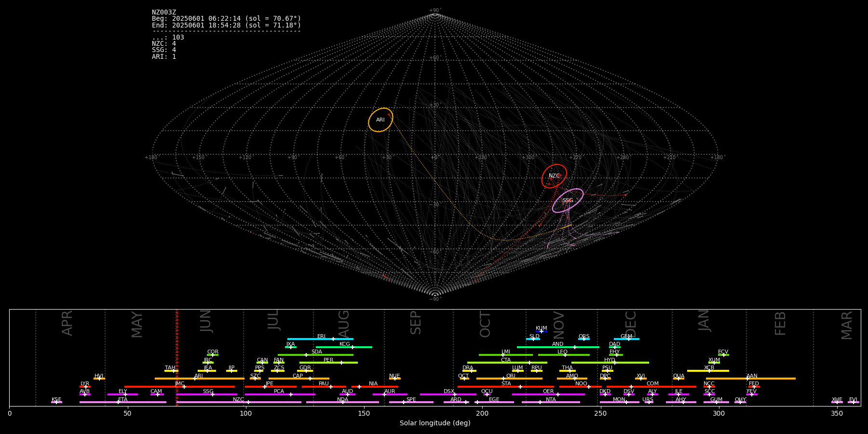868x434 pixels.
Task: Click the JXA shower label in the timeline
Action: pyautogui.click(x=290, y=344)
